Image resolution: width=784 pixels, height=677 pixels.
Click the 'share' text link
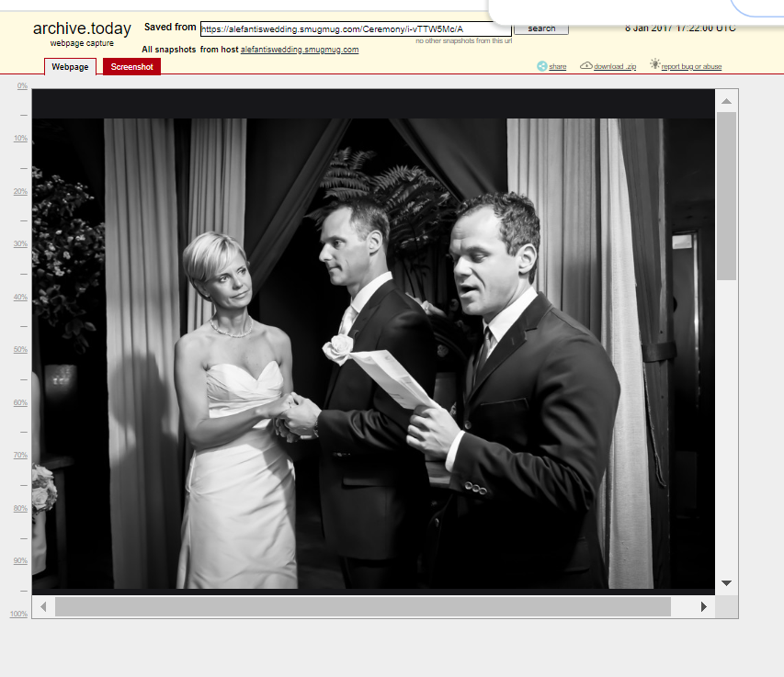click(557, 66)
